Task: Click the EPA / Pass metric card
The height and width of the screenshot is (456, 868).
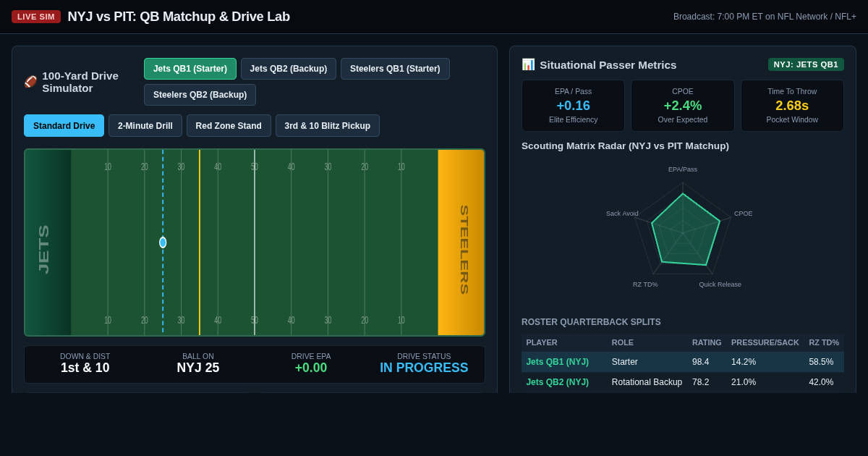Action: pos(574,106)
